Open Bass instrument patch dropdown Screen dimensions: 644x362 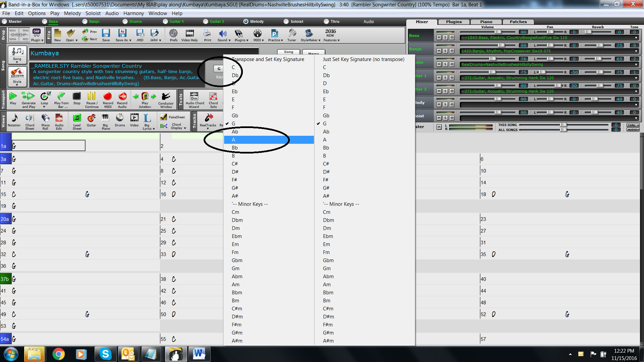pos(636,38)
